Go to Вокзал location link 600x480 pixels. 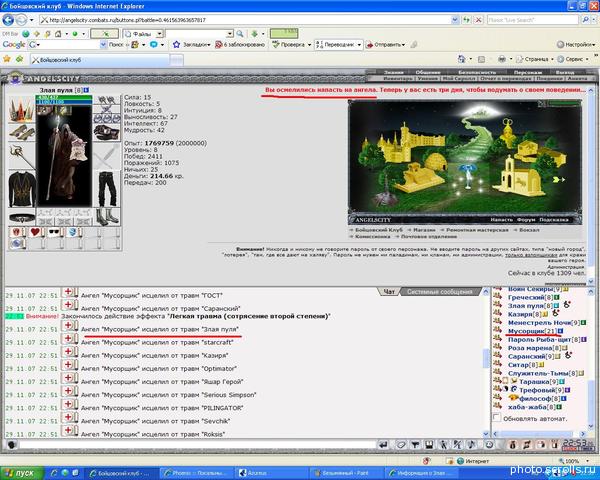coord(529,230)
